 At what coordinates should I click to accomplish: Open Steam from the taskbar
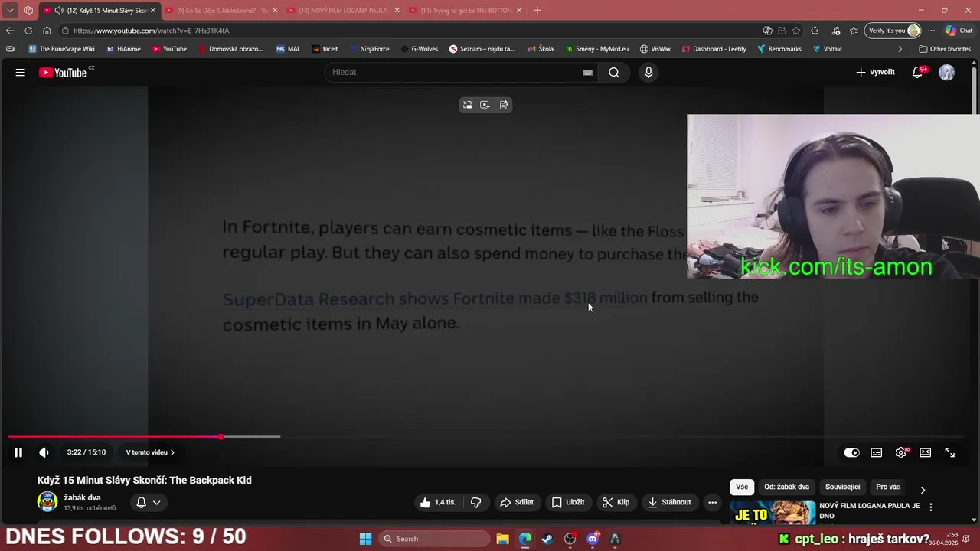[x=547, y=539]
